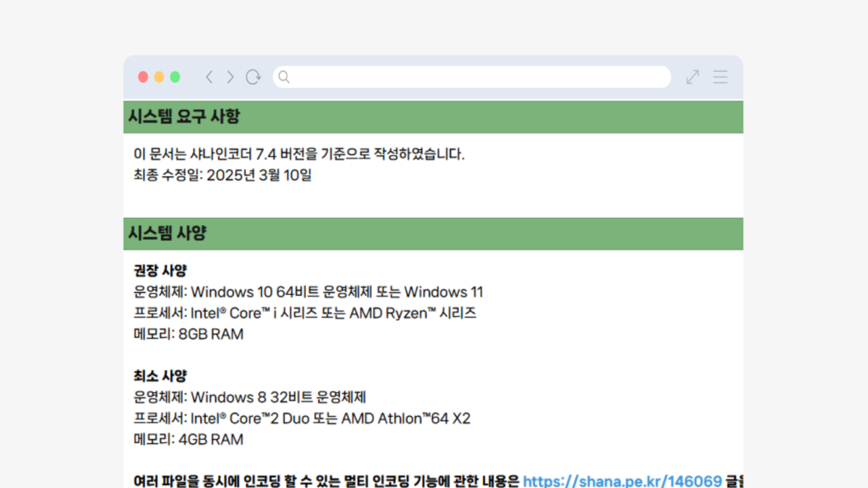Screen dimensions: 868x488
Task: Click the browser back arrow
Action: 209,77
